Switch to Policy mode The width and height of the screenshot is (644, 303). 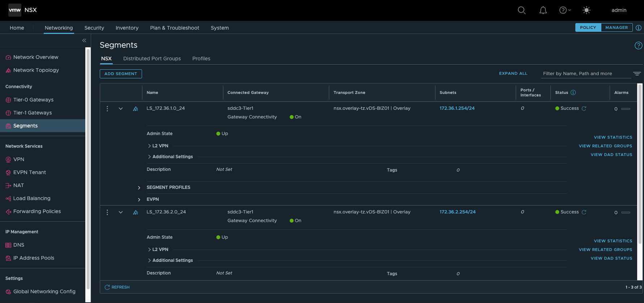(x=588, y=27)
